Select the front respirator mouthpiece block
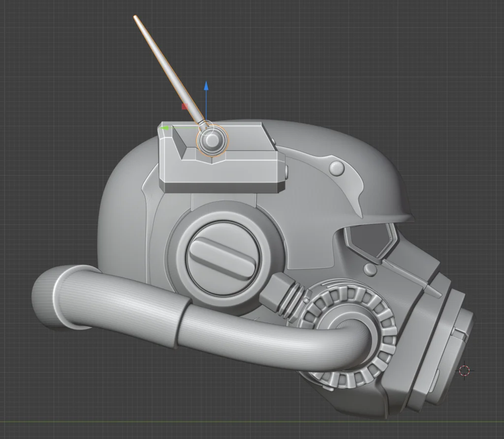The height and width of the screenshot is (439, 504). coord(450,345)
